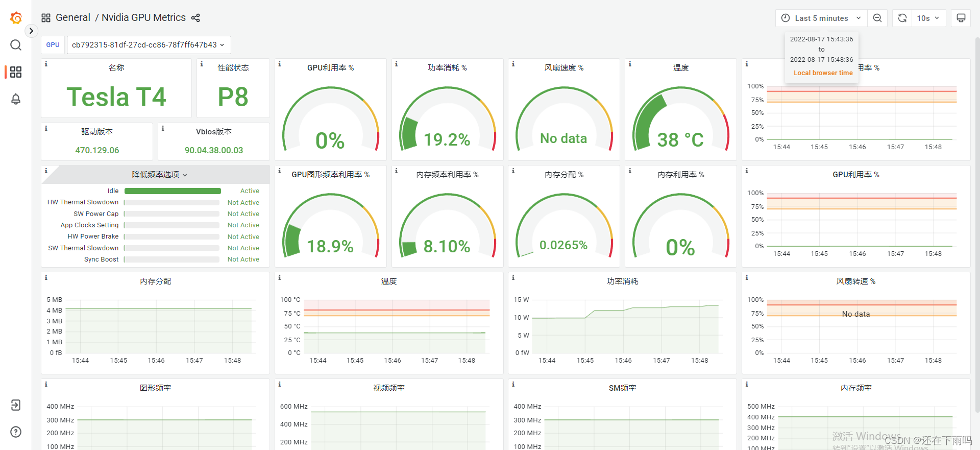980x450 pixels.
Task: Click the Local browser time label
Action: 823,73
